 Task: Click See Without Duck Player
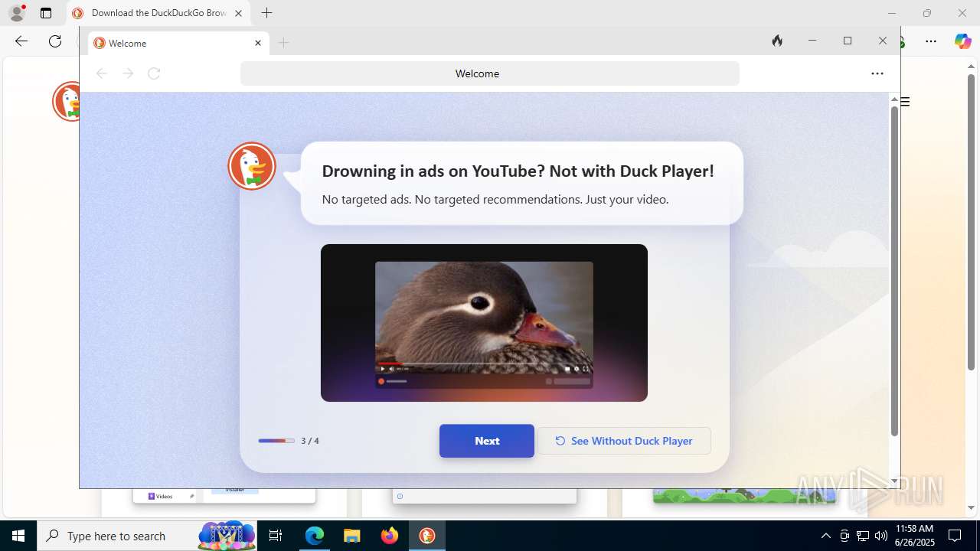click(624, 441)
